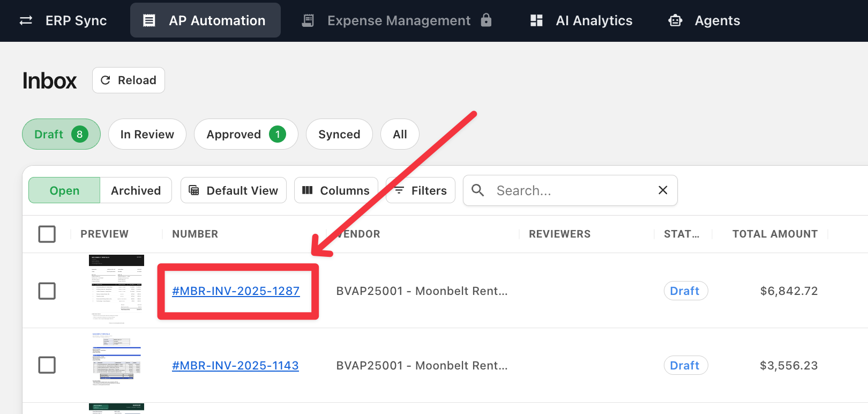Image resolution: width=868 pixels, height=414 pixels.
Task: Click the amount $3,556.23
Action: [789, 365]
